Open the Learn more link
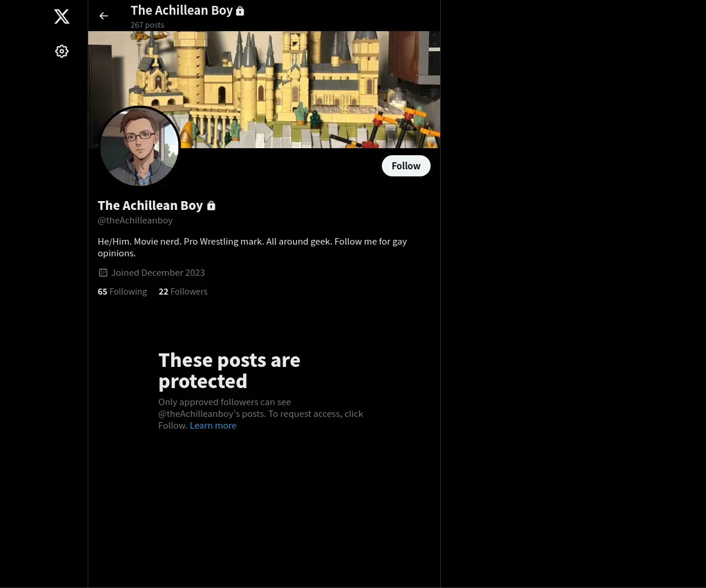 [x=213, y=426]
